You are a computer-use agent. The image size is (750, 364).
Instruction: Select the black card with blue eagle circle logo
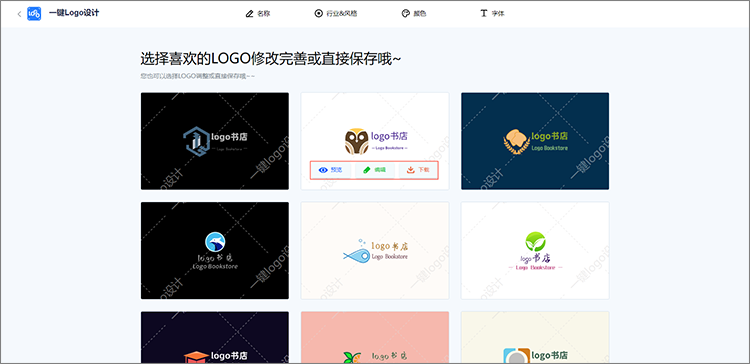(x=215, y=251)
